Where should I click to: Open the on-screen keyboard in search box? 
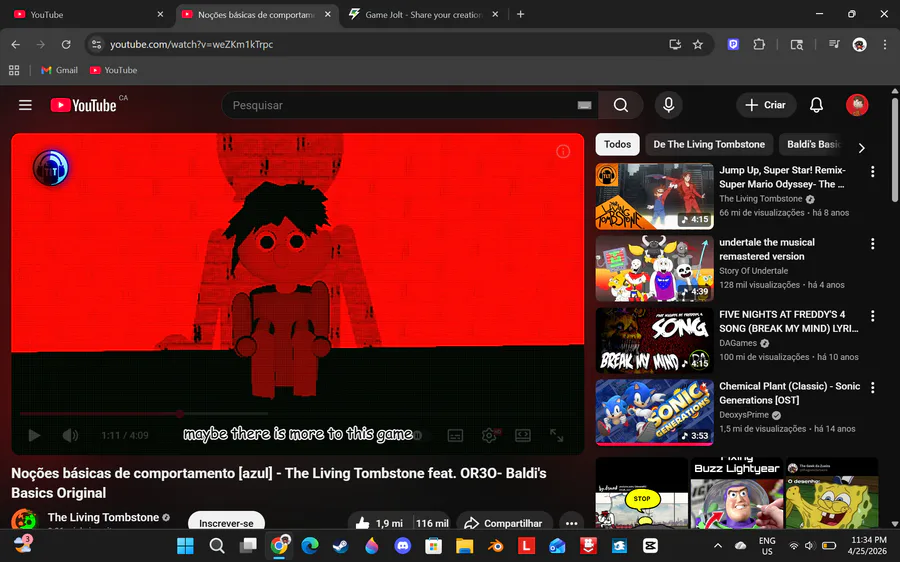tap(584, 105)
